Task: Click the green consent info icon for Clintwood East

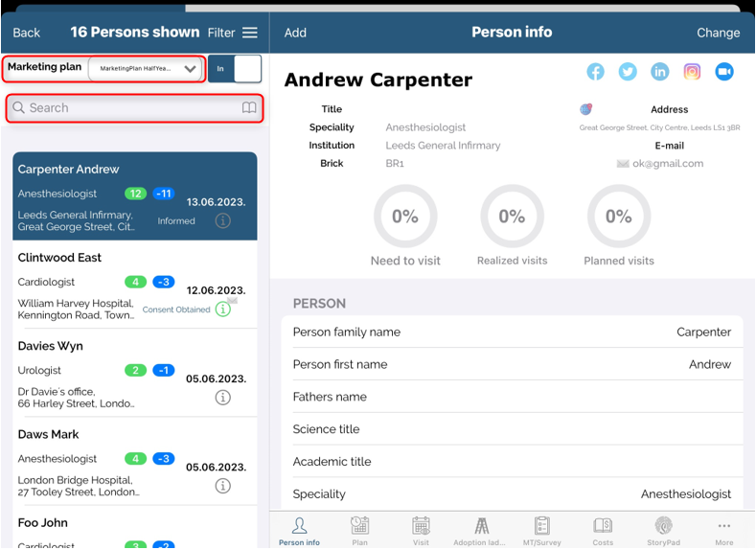Action: [x=222, y=309]
